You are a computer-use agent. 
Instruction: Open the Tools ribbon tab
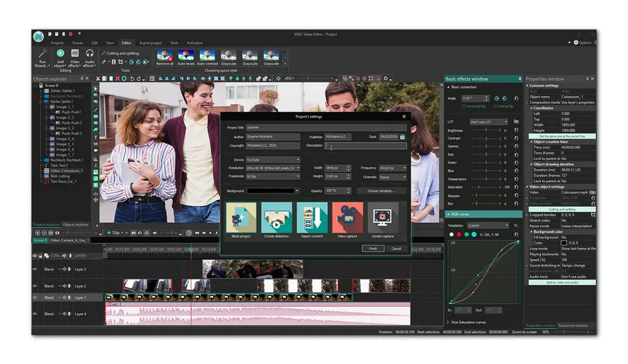pos(174,43)
